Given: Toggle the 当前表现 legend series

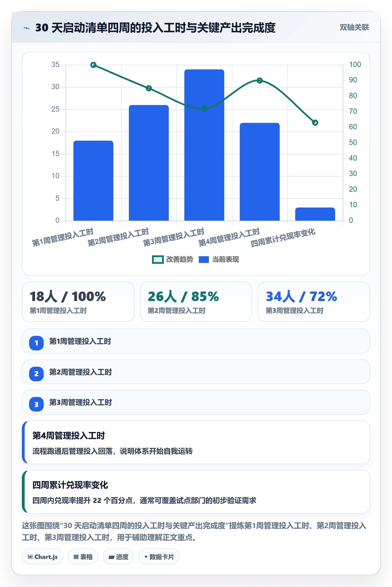Looking at the screenshot, I should point(219,260).
